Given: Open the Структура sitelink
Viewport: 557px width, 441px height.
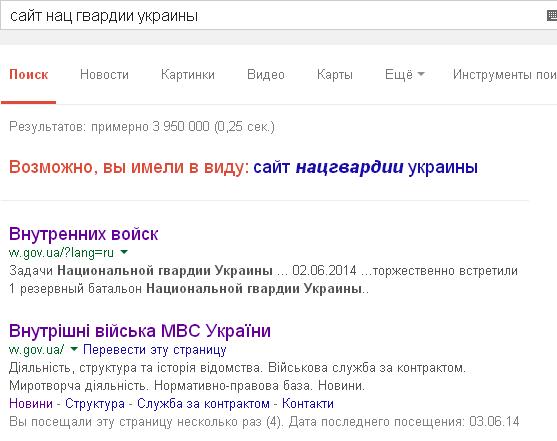Looking at the screenshot, I should pos(95,404).
